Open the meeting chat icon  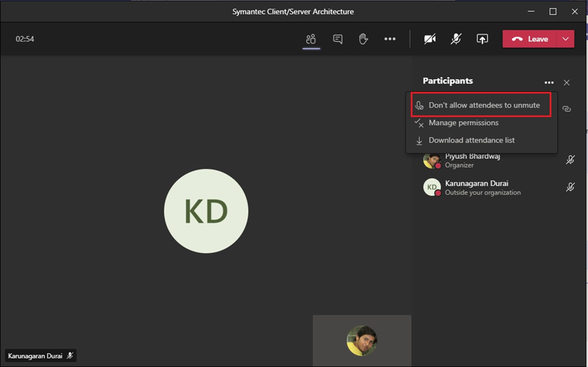(x=337, y=39)
